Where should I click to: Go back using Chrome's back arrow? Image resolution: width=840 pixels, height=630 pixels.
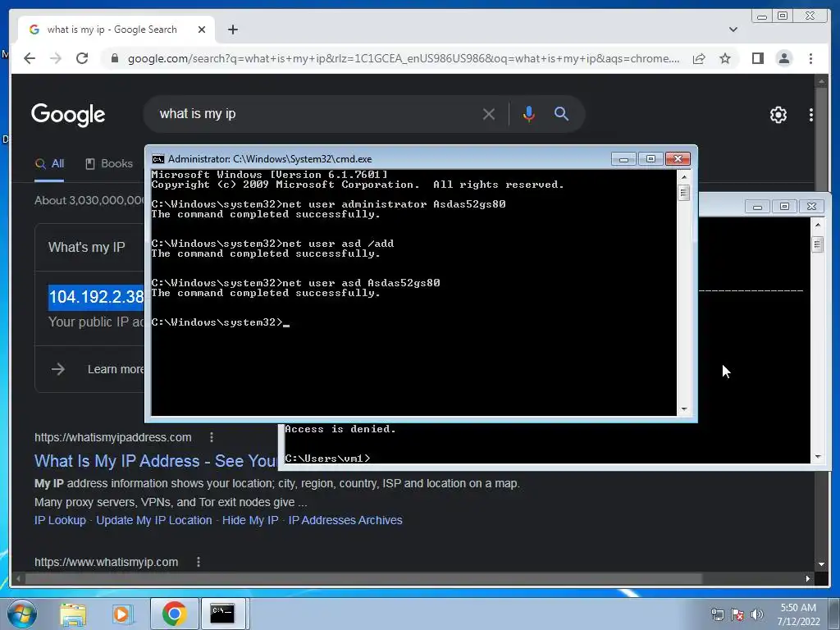[x=30, y=58]
